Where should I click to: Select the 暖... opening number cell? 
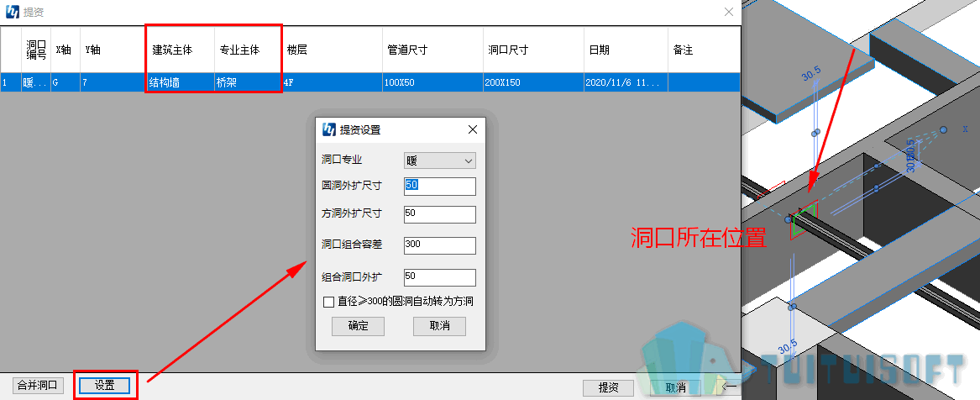coord(36,82)
